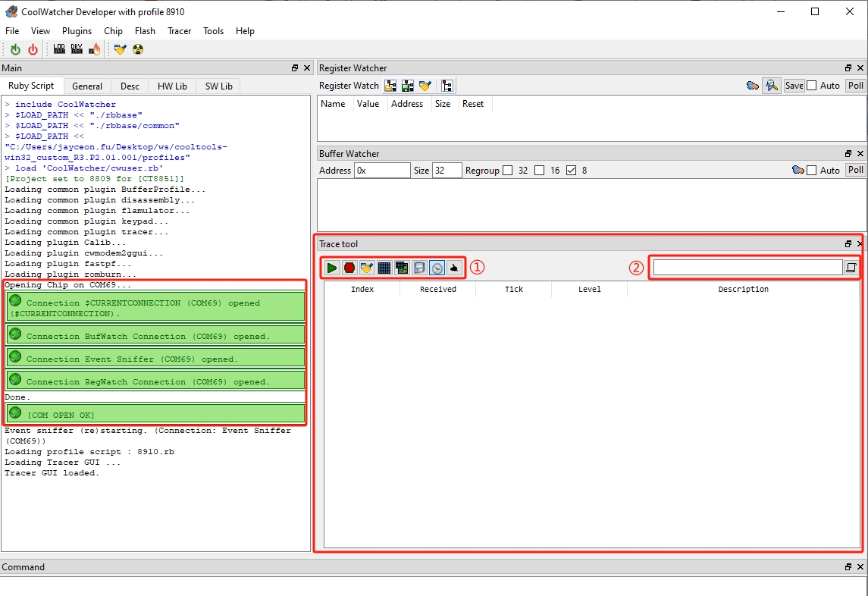868x596 pixels.
Task: Close the Register Watcher panel
Action: [x=860, y=68]
